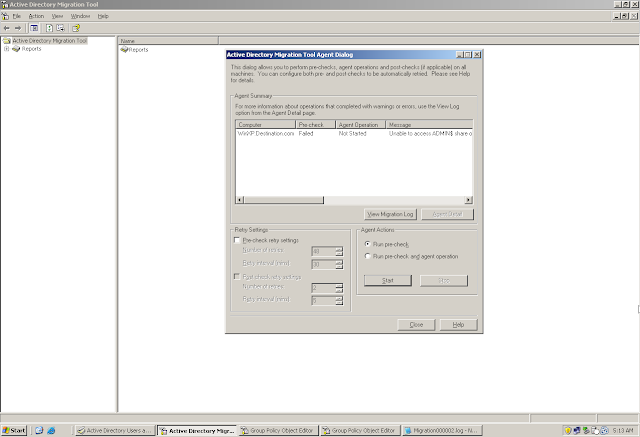Click agent list horizontal scrollbar left arrow
The height and width of the screenshot is (437, 640).
pos(240,200)
